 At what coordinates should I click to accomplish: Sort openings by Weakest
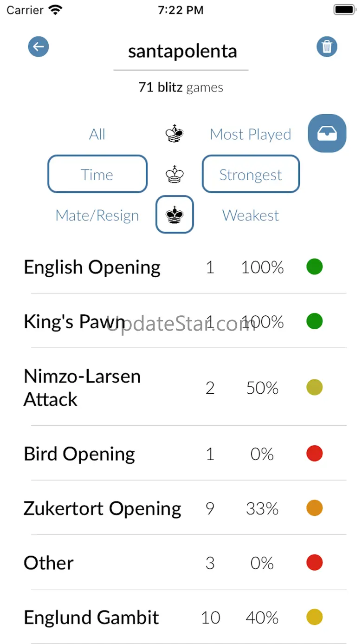click(250, 215)
